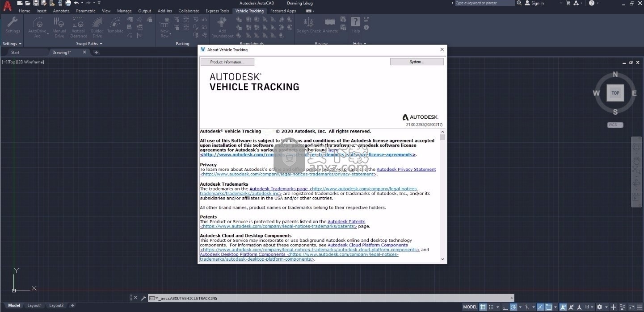The width and height of the screenshot is (644, 312).
Task: Open the Autodesk Privacy Statement link
Action: tap(406, 169)
